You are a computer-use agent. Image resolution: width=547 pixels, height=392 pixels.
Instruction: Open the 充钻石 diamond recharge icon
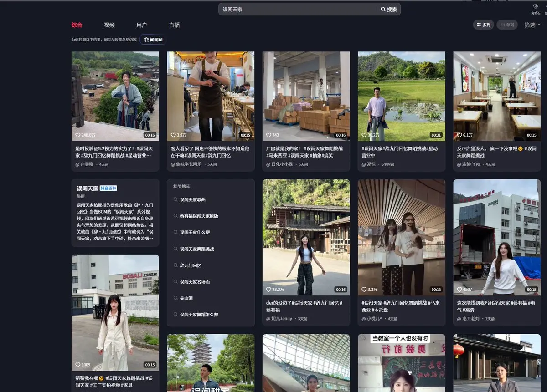pyautogui.click(x=536, y=9)
